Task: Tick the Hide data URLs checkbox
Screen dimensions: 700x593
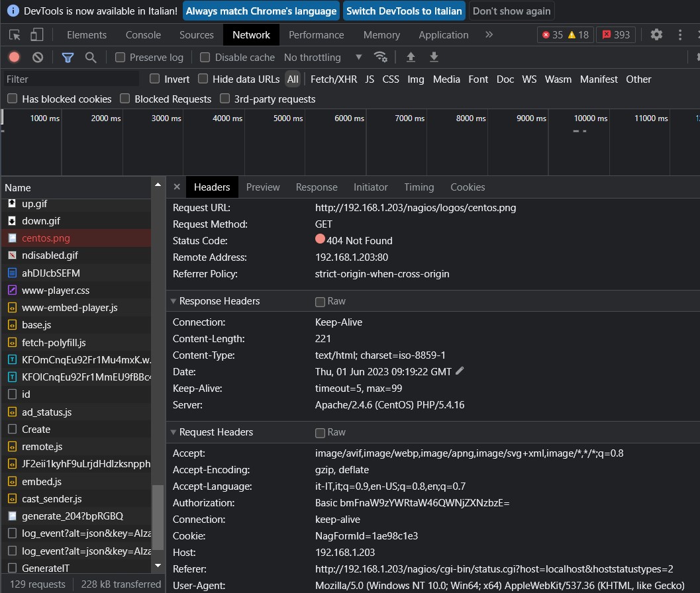Action: 203,79
